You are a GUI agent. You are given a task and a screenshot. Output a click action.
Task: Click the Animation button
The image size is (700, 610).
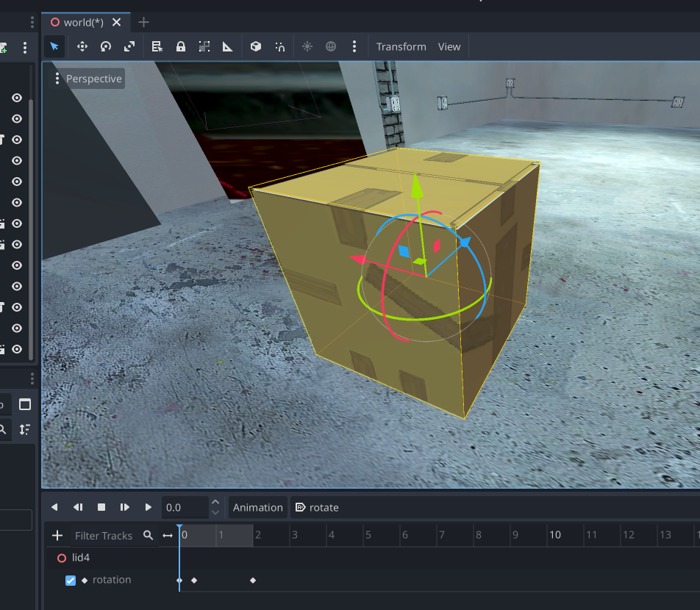257,507
